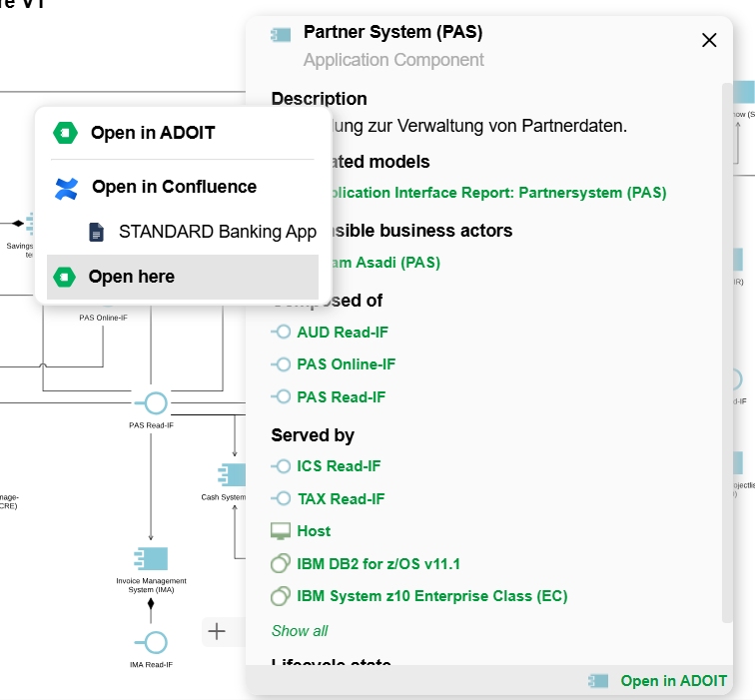Click the Partner System application component header icon
Image resolution: width=755 pixels, height=700 pixels.
[x=281, y=34]
